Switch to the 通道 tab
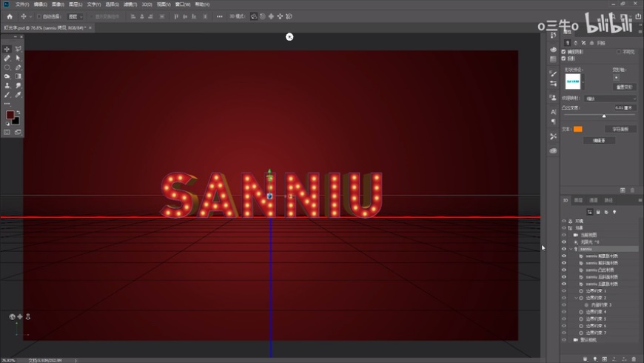 click(x=593, y=200)
